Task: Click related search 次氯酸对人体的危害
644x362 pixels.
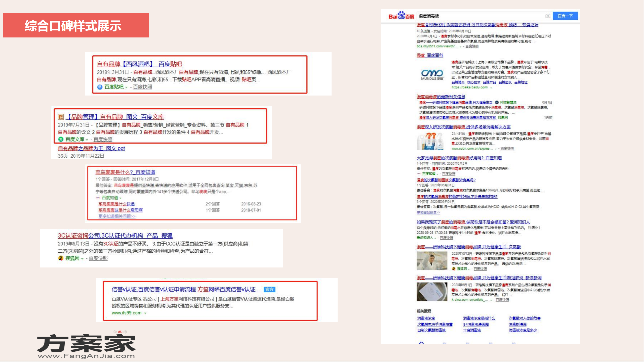Action: (x=525, y=318)
